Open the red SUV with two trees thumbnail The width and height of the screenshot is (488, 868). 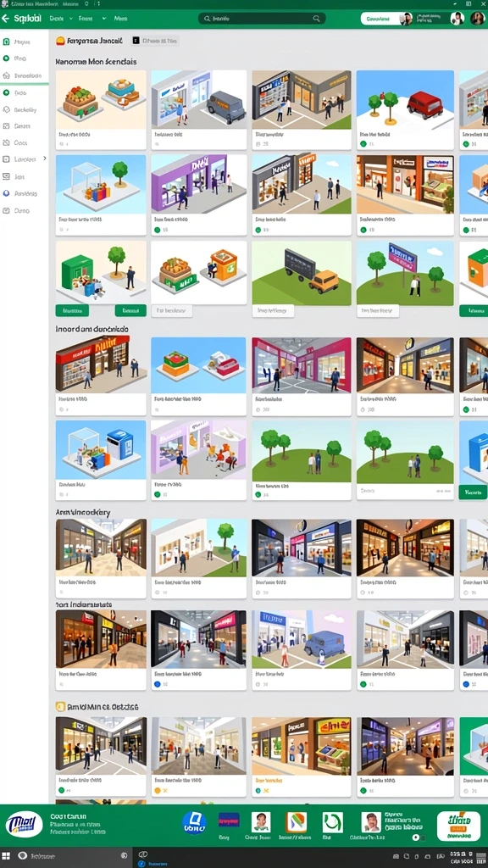pyautogui.click(x=405, y=100)
